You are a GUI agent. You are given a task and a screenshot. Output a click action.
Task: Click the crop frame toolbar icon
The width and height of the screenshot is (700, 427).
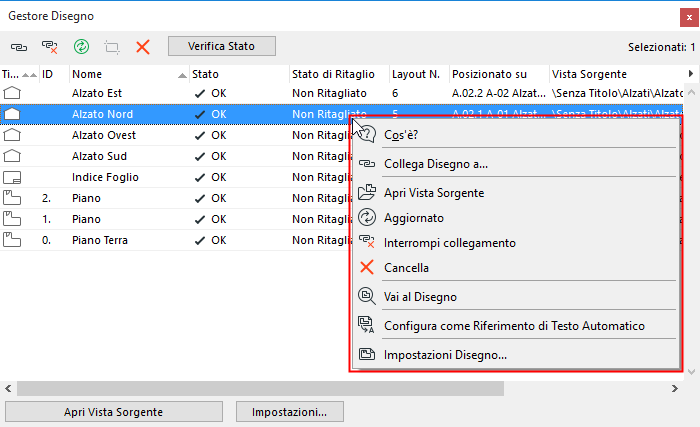112,47
